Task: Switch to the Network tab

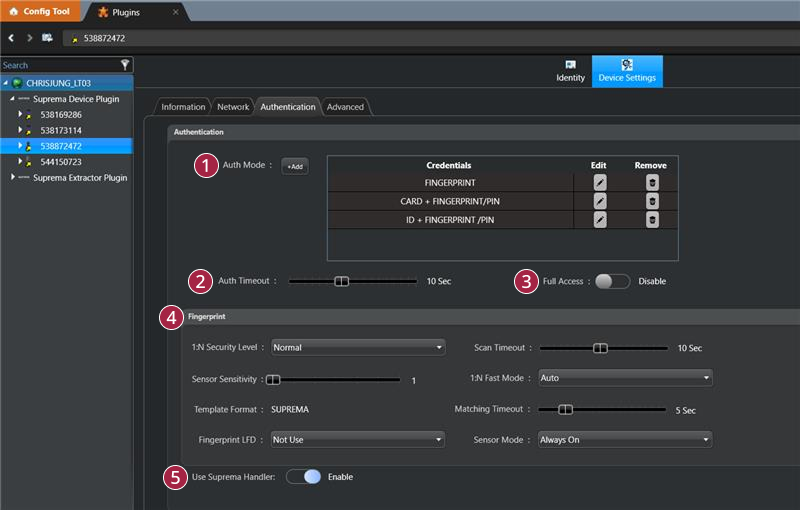Action: coord(233,107)
